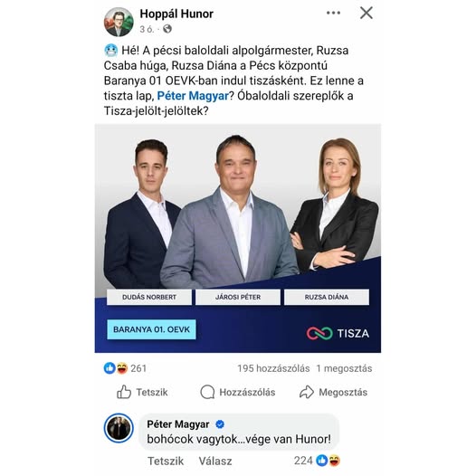Click the blue verified badge by Péter Magyar
Image resolution: width=476 pixels, height=476 pixels.
pos(220,424)
